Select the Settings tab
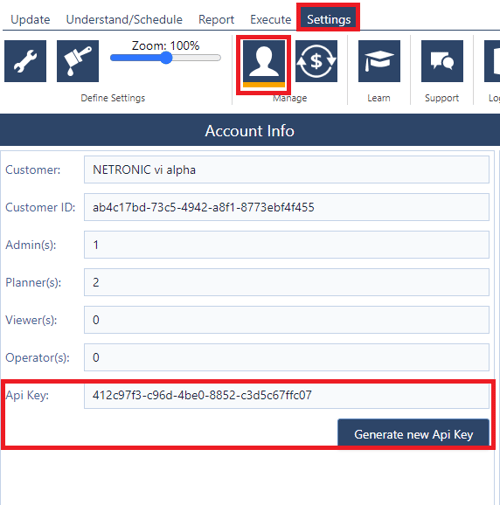 tap(328, 19)
